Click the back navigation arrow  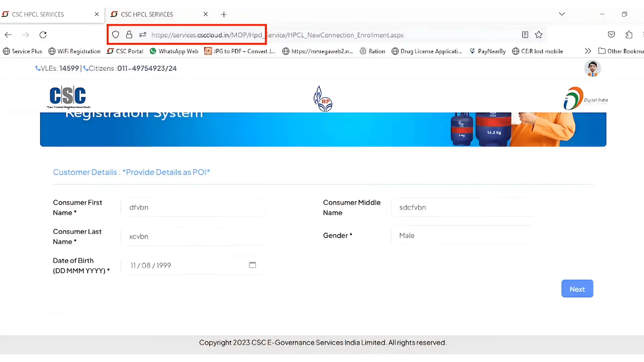8,35
